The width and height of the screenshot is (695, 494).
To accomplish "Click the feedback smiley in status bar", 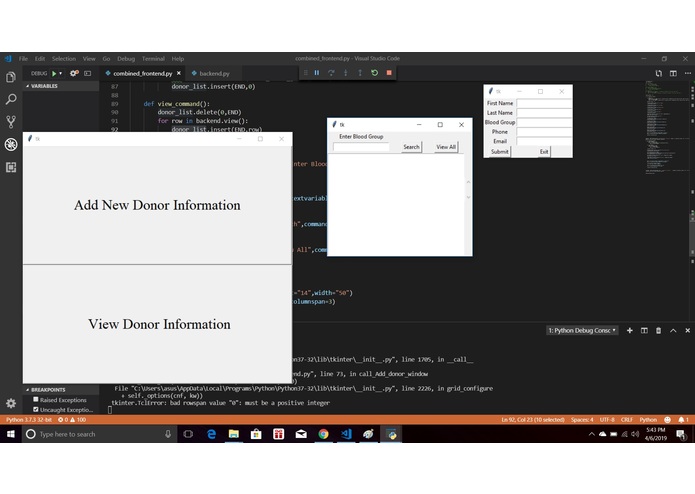I will tap(668, 420).
